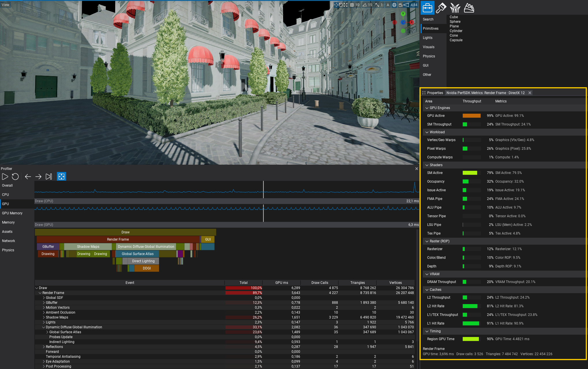Close the Nvidia PerfSDK Metrics tab
The width and height of the screenshot is (588, 369).
pos(530,93)
